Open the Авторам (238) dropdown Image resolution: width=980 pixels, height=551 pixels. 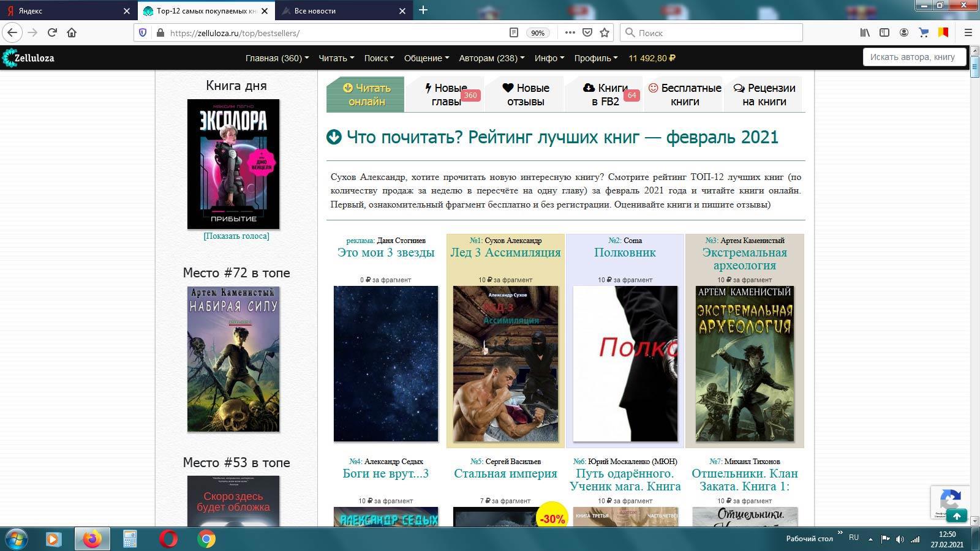point(491,58)
